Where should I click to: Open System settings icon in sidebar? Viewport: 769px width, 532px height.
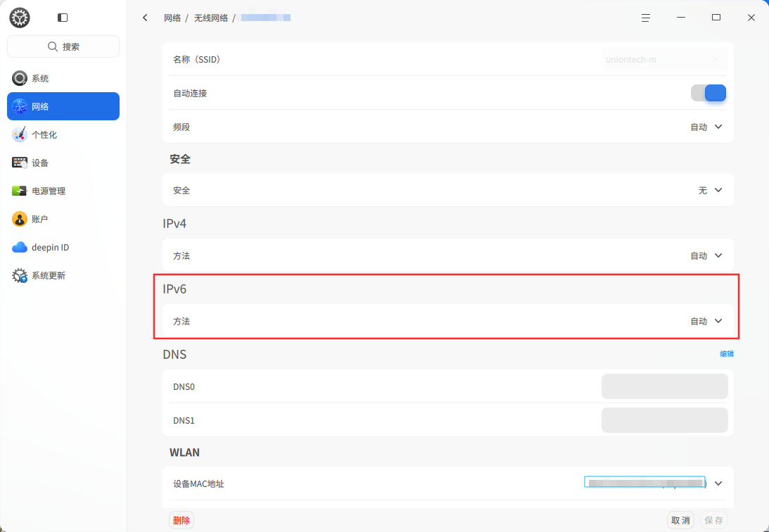click(x=20, y=78)
